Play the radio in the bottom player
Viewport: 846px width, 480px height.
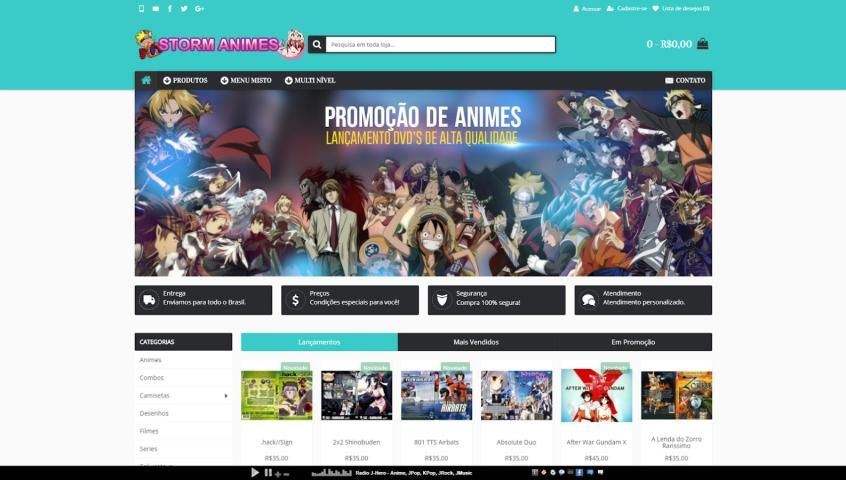click(255, 472)
